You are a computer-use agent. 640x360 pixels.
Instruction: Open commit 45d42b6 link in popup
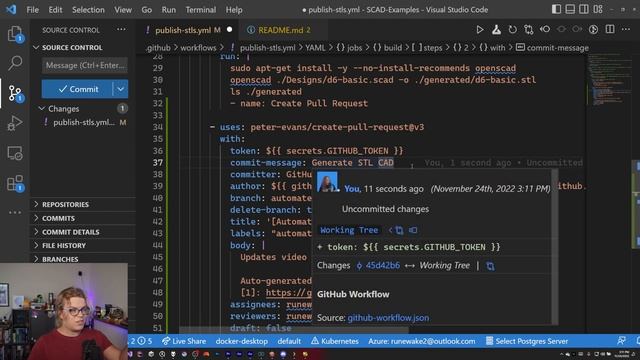[379, 266]
